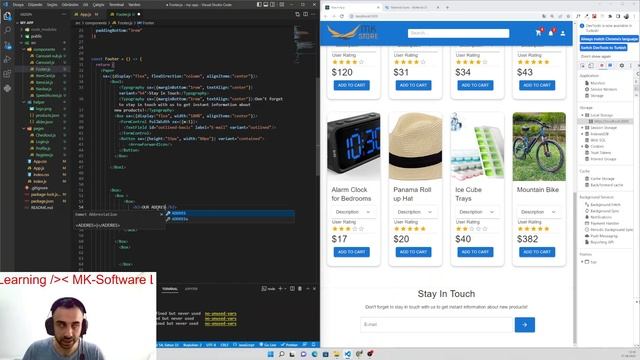Toggle the panel layout icon in VS Code title bar
Screen dimensions: 640x360
pyautogui.click(x=266, y=4)
